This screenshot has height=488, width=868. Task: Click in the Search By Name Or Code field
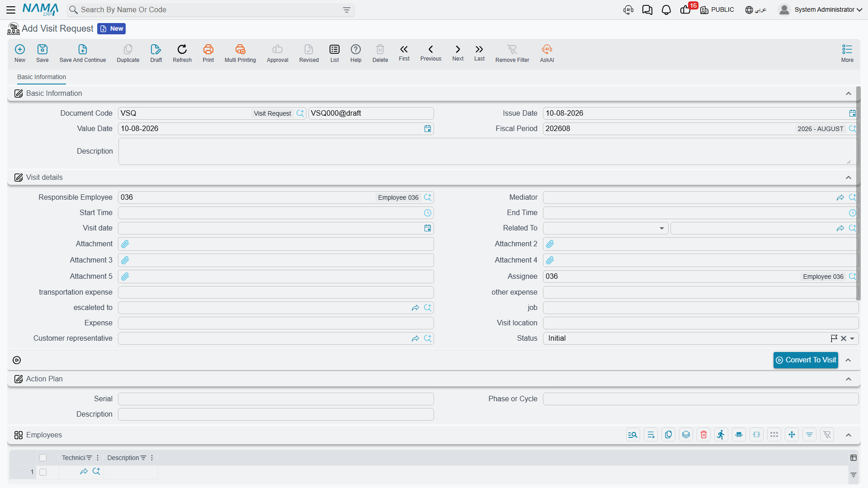(x=210, y=10)
